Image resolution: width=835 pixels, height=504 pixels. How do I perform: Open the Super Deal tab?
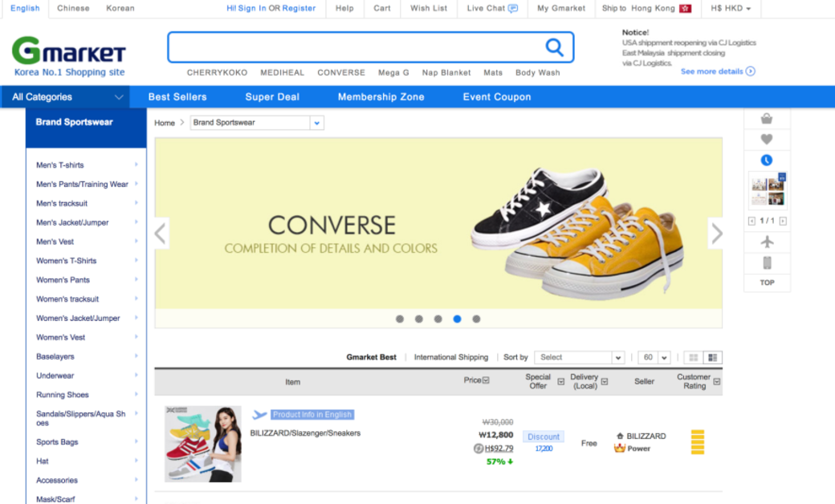tap(272, 97)
